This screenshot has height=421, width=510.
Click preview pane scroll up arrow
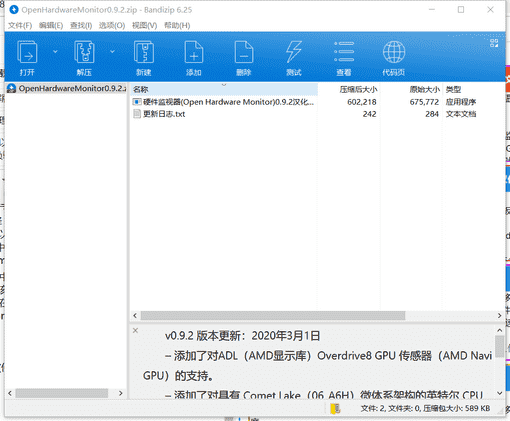[499, 330]
